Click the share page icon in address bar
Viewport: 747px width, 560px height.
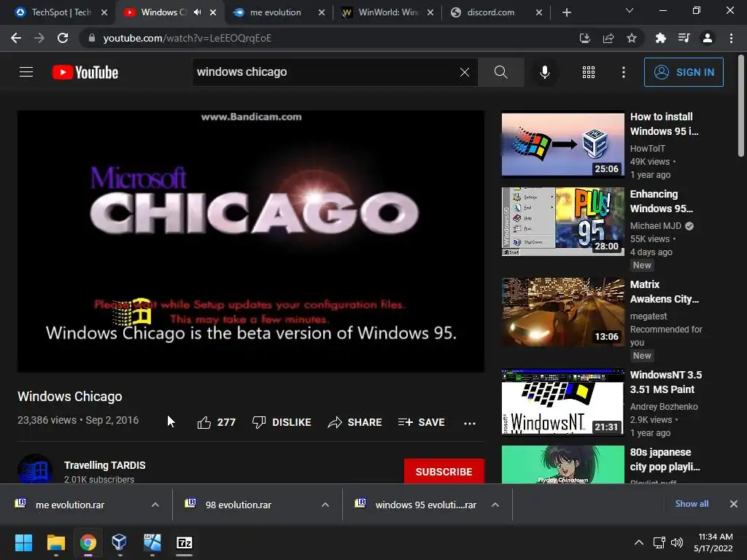[608, 38]
